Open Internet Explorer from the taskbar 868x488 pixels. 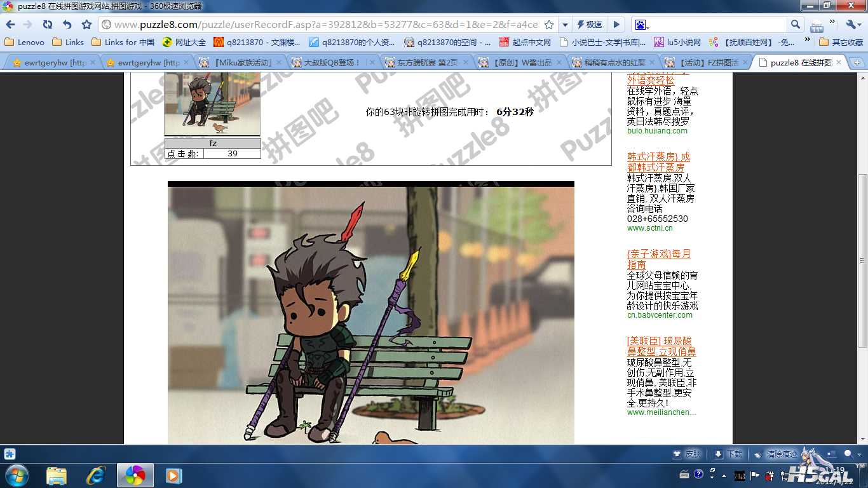[96, 475]
